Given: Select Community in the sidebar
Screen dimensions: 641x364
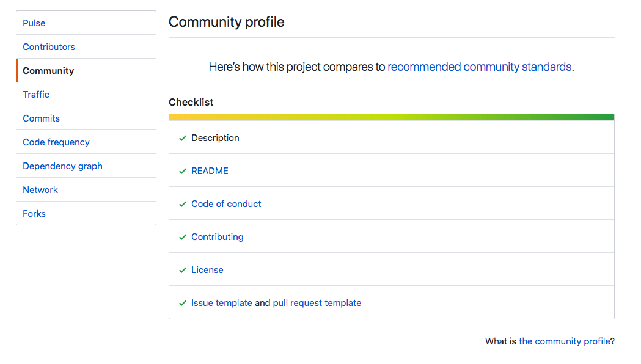Looking at the screenshot, I should point(48,71).
